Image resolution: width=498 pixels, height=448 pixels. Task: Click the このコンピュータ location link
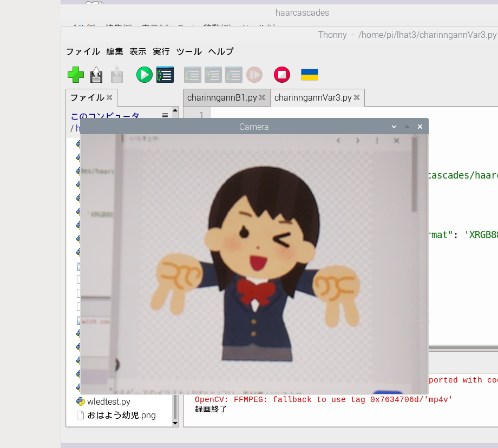point(105,116)
